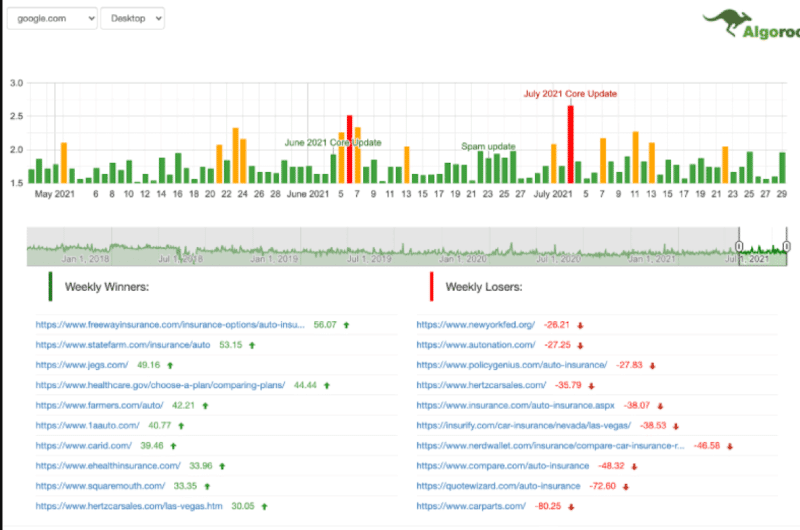The image size is (800, 530).
Task: Open insurance.com auto-insurance.aspx link
Action: click(x=515, y=406)
